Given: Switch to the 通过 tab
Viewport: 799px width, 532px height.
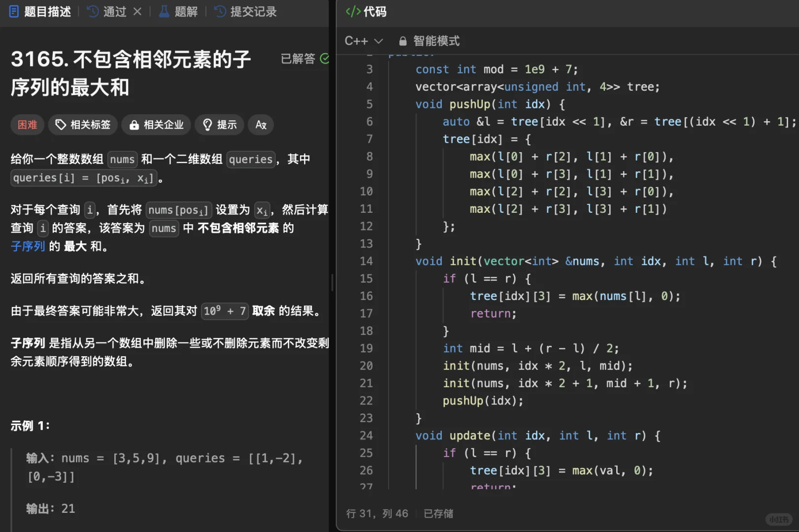Looking at the screenshot, I should coord(107,11).
